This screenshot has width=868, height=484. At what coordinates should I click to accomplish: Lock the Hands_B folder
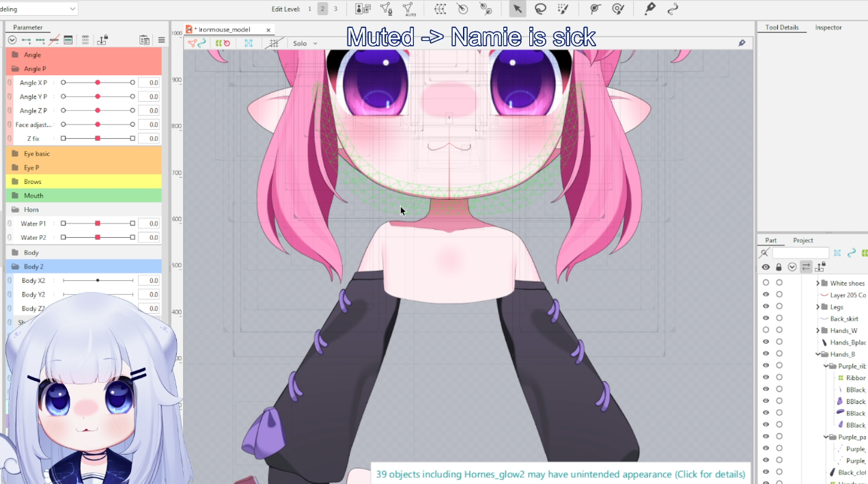click(779, 353)
